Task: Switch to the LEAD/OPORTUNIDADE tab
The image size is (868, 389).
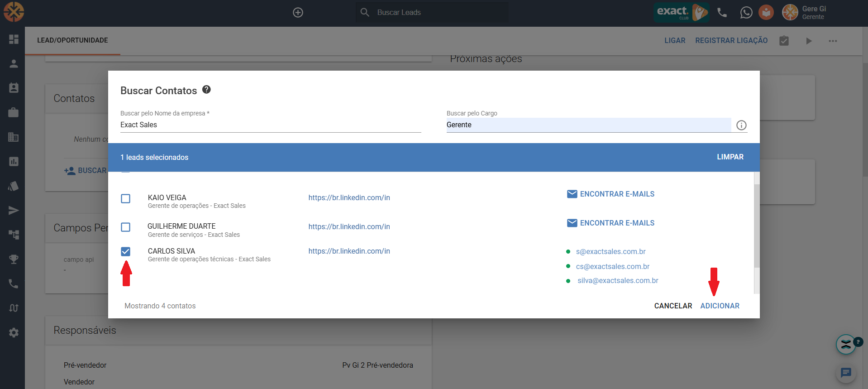Action: (x=72, y=40)
